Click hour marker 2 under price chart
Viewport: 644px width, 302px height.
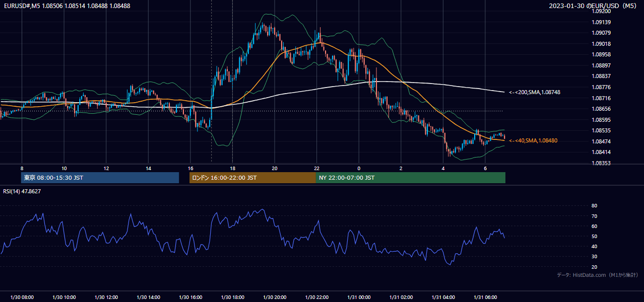pyautogui.click(x=401, y=168)
